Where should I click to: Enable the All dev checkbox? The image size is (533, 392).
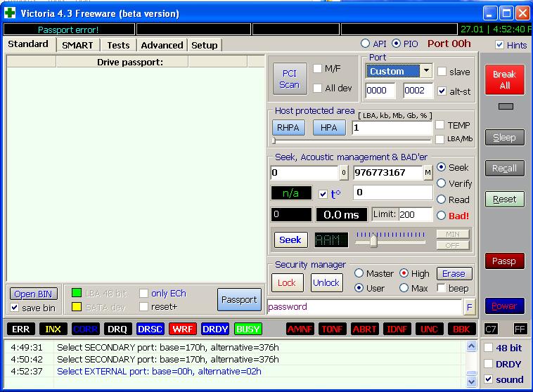[317, 88]
